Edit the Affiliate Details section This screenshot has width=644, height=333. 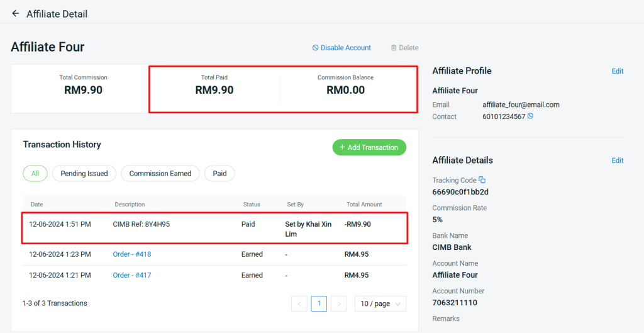(617, 161)
